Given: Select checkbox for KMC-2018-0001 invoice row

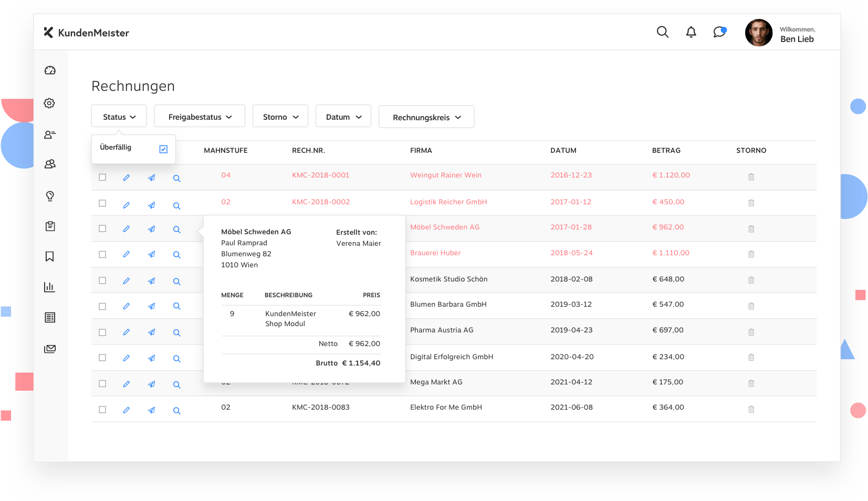Looking at the screenshot, I should [102, 178].
